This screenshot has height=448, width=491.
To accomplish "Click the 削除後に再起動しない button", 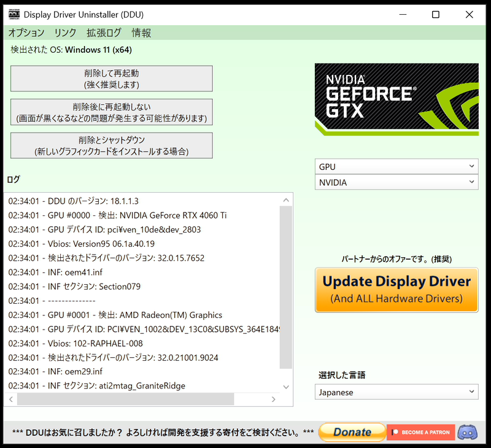I will 111,112.
